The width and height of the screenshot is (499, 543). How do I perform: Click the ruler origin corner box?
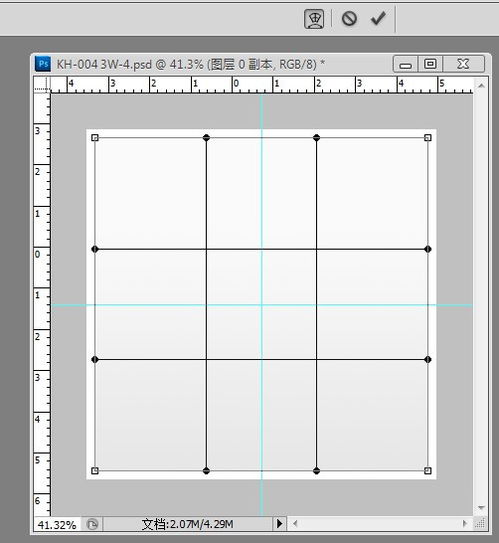(x=42, y=85)
